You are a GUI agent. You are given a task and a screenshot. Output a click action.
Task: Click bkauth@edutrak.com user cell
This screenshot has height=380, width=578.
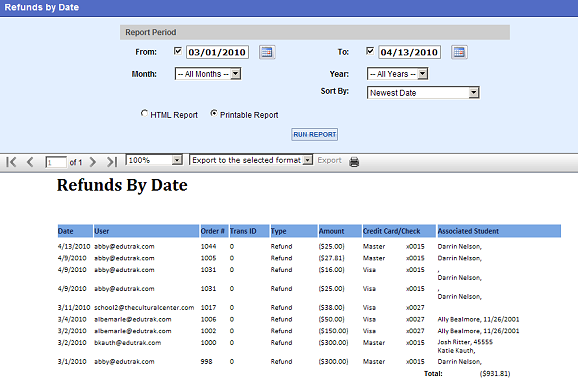(x=128, y=342)
